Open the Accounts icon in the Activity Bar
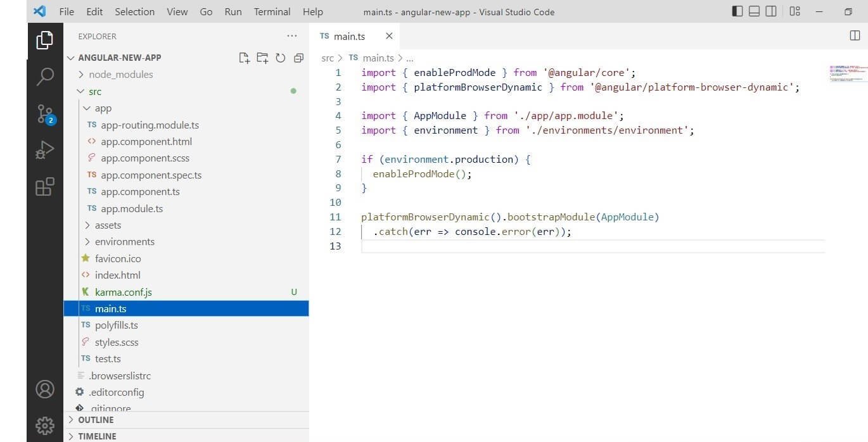868x442 pixels. tap(44, 389)
